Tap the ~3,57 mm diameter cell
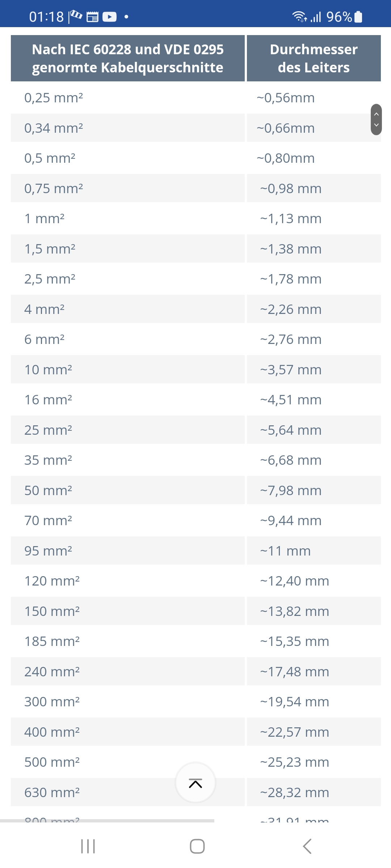This screenshot has width=391, height=868. tap(314, 370)
